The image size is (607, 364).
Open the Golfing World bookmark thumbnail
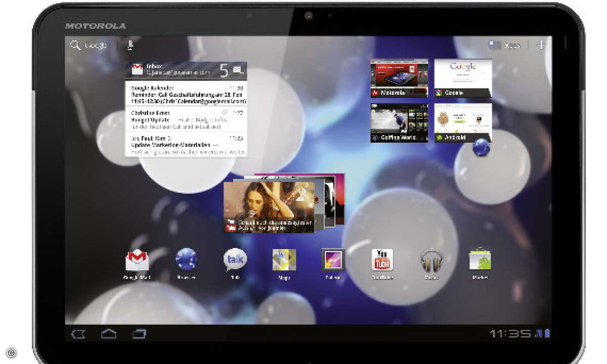click(399, 123)
